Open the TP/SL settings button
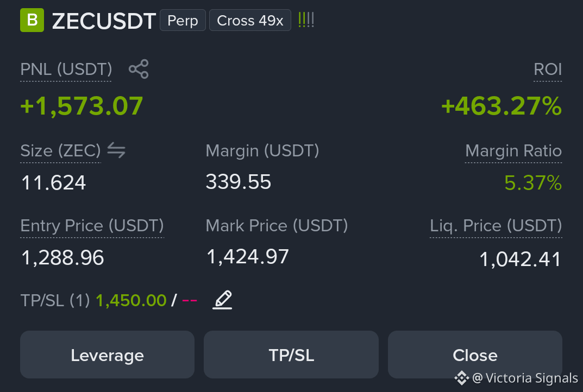 (x=291, y=355)
